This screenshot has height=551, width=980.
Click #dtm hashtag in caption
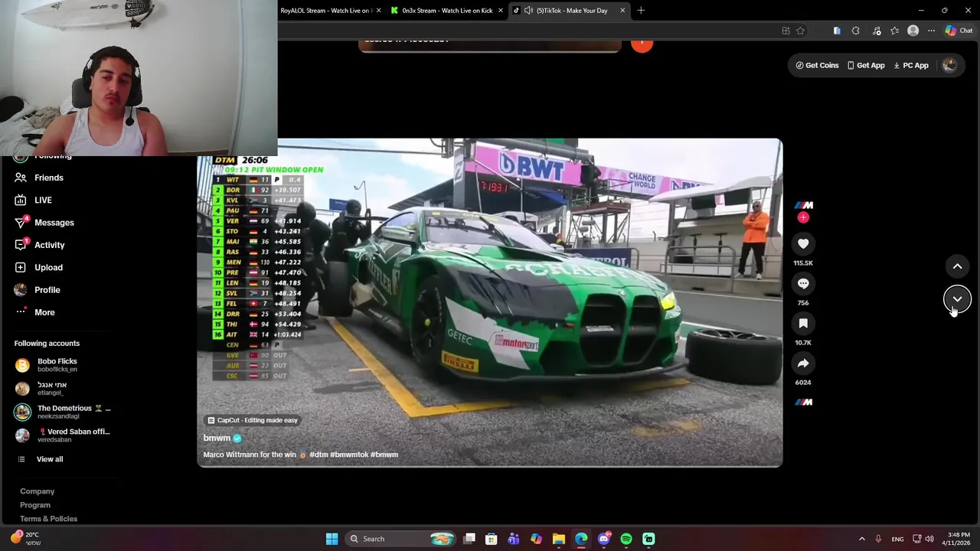pos(318,455)
